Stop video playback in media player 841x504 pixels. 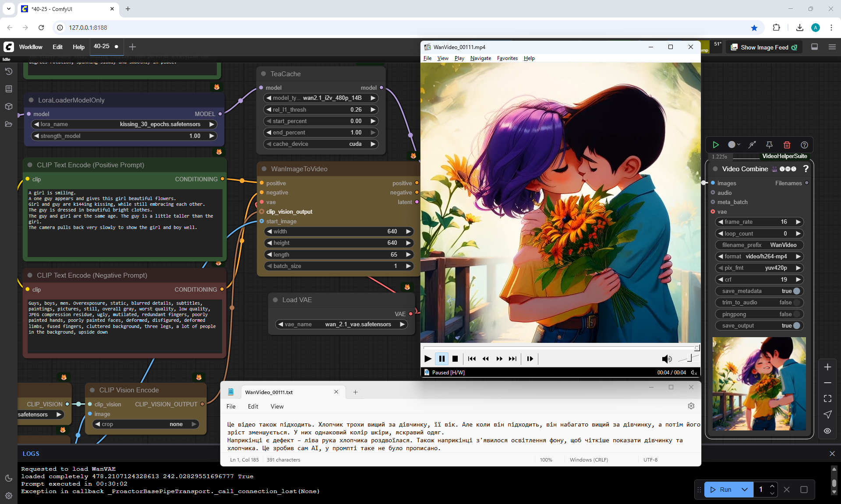[x=455, y=359]
